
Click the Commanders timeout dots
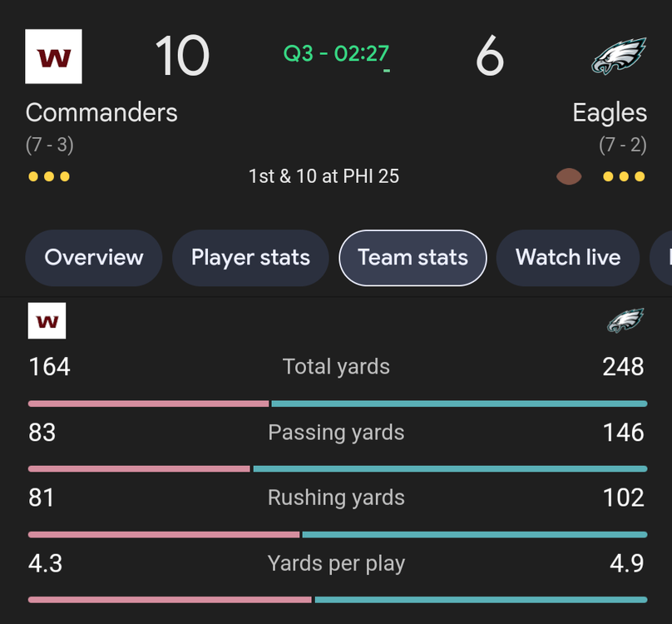tap(49, 176)
